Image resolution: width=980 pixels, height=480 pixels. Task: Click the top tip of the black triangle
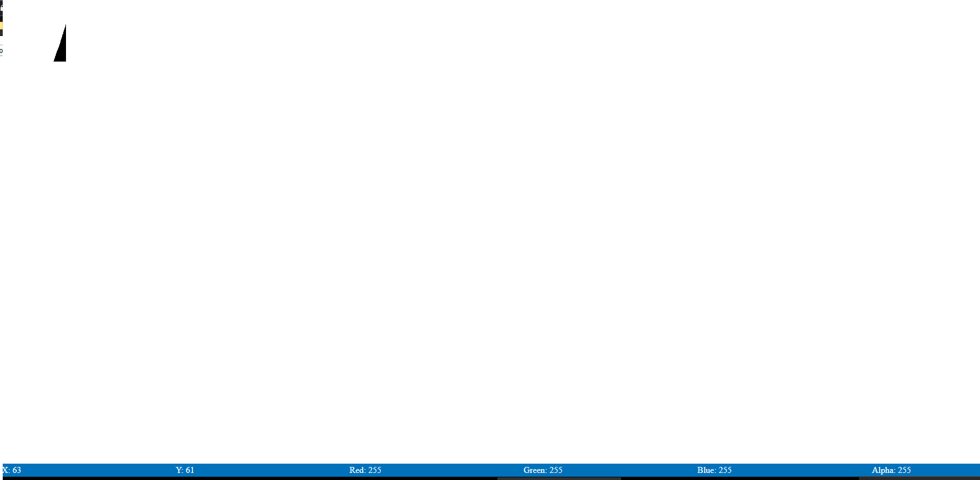(65, 26)
